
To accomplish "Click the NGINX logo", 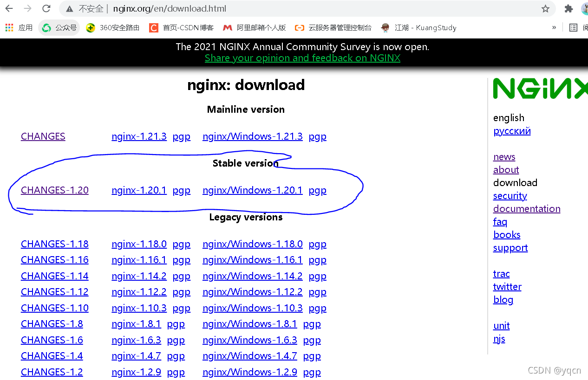I will click(x=540, y=88).
